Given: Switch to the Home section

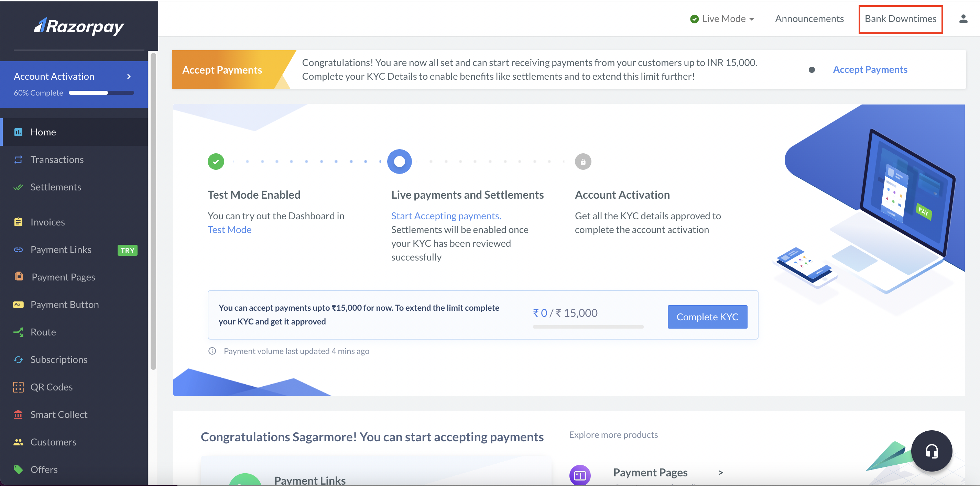Looking at the screenshot, I should coord(43,132).
